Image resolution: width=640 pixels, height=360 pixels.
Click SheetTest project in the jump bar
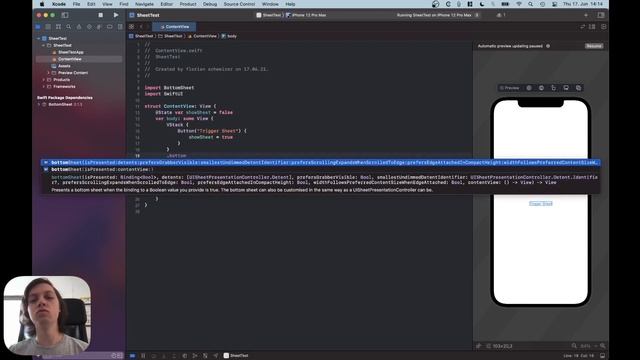click(x=141, y=36)
